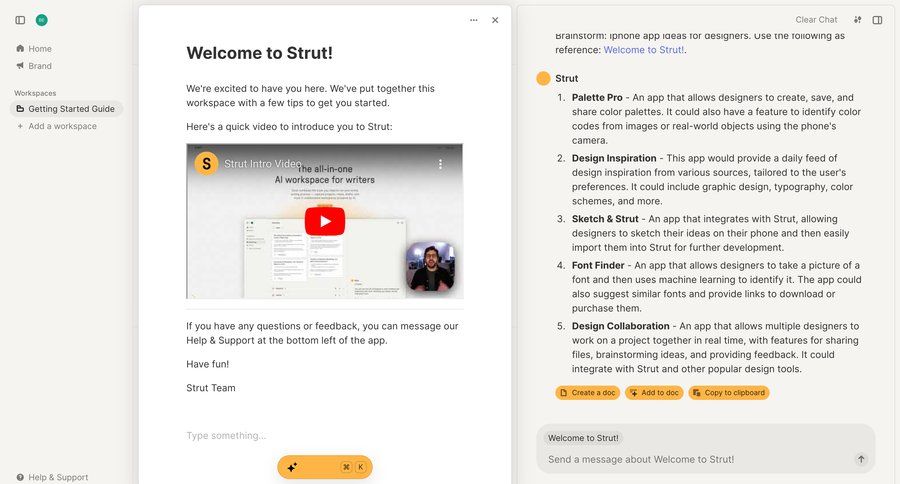Play the Strut Intro Video

(x=324, y=221)
